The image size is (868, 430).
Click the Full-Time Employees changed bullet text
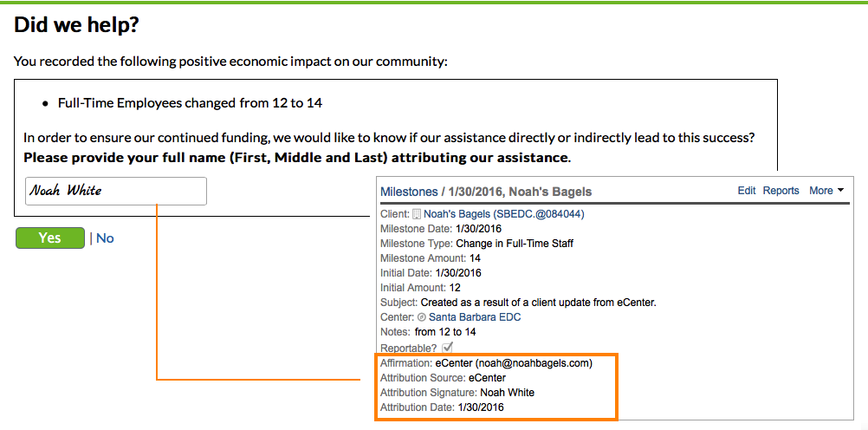pos(190,102)
